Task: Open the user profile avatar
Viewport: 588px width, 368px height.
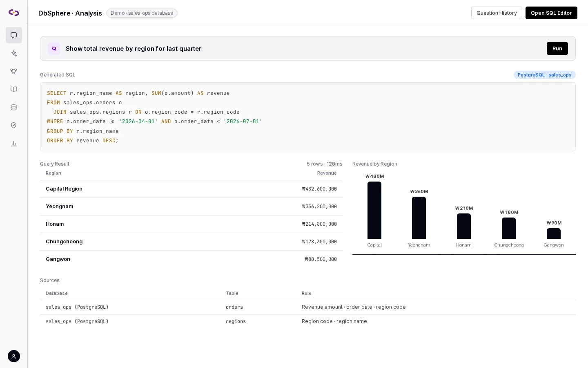Action: click(x=14, y=356)
